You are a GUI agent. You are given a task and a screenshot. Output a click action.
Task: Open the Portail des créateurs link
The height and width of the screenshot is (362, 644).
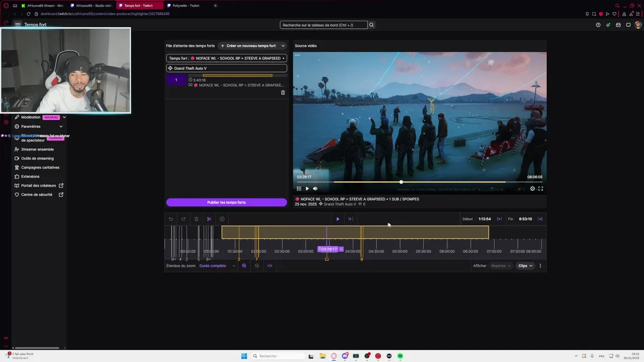click(39, 186)
